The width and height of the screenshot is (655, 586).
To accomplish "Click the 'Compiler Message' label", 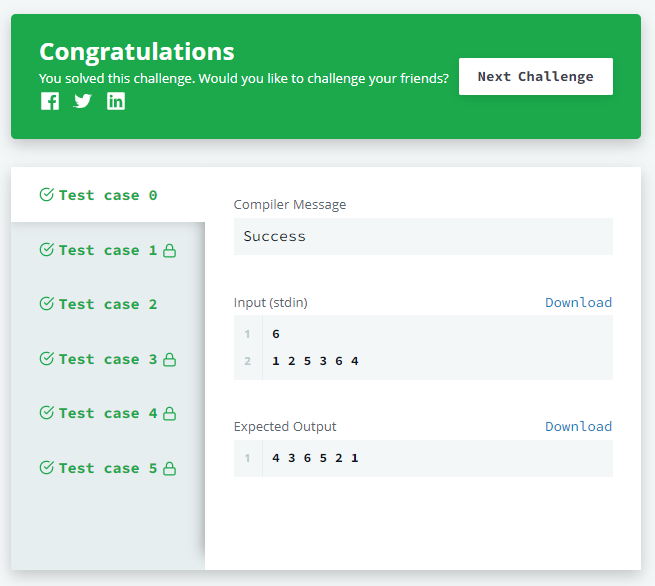I will click(290, 205).
